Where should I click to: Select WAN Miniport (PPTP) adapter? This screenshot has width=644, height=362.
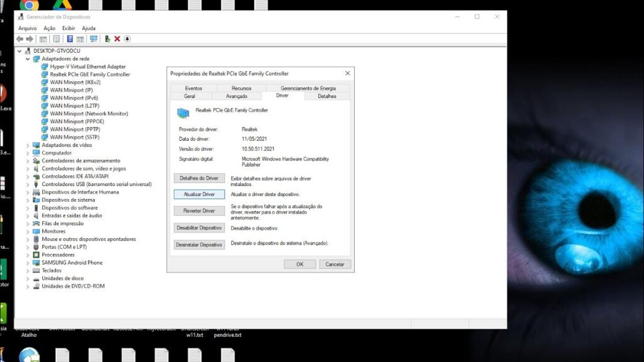75,129
